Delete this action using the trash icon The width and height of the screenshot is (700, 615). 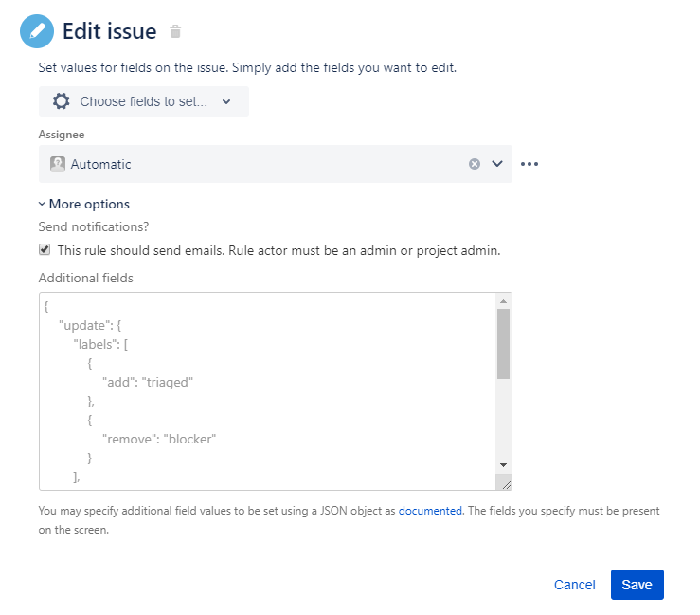pyautogui.click(x=175, y=31)
